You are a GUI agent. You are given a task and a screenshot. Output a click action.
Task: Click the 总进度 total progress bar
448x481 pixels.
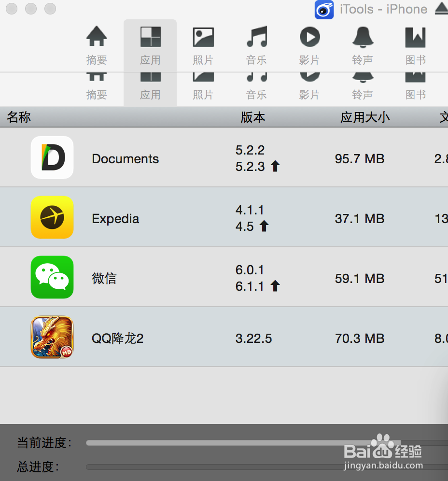pos(267,467)
